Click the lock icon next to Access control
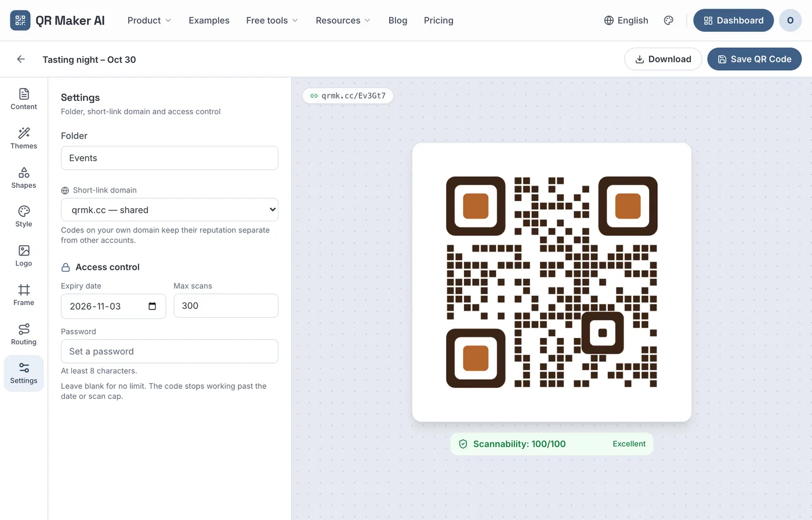This screenshot has height=520, width=812. pos(66,267)
